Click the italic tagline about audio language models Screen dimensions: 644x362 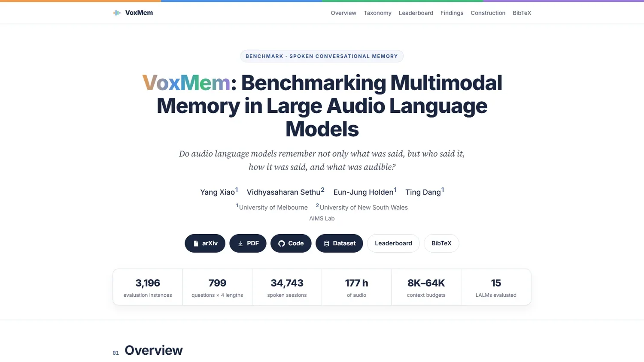[322, 160]
